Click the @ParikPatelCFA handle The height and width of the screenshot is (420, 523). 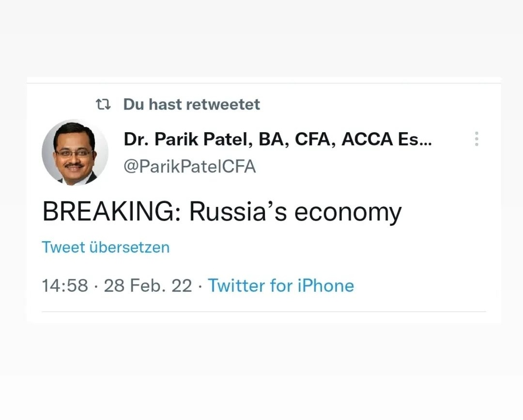click(x=190, y=167)
